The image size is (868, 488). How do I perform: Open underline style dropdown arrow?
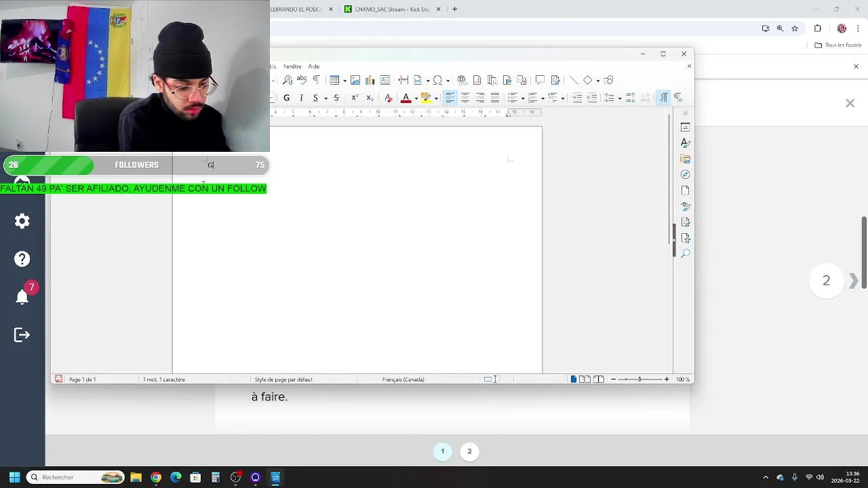325,98
